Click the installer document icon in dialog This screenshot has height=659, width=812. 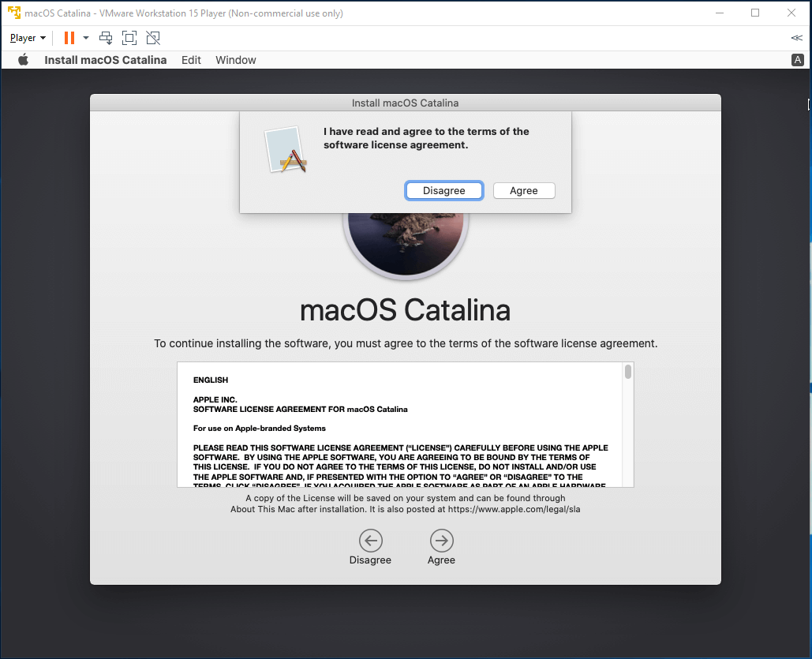coord(286,150)
